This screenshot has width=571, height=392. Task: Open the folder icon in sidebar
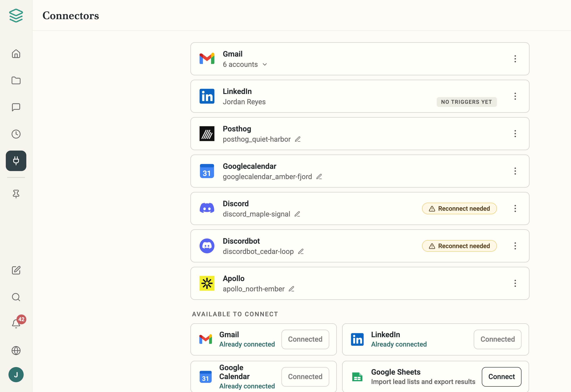tap(16, 81)
